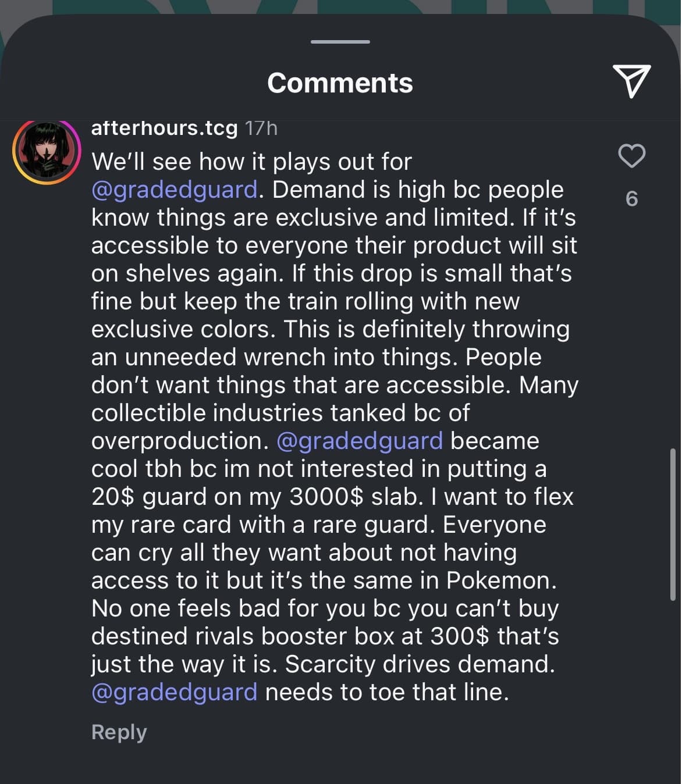Open @gradedguard mention after "plays out for"
The image size is (682, 784).
point(174,190)
